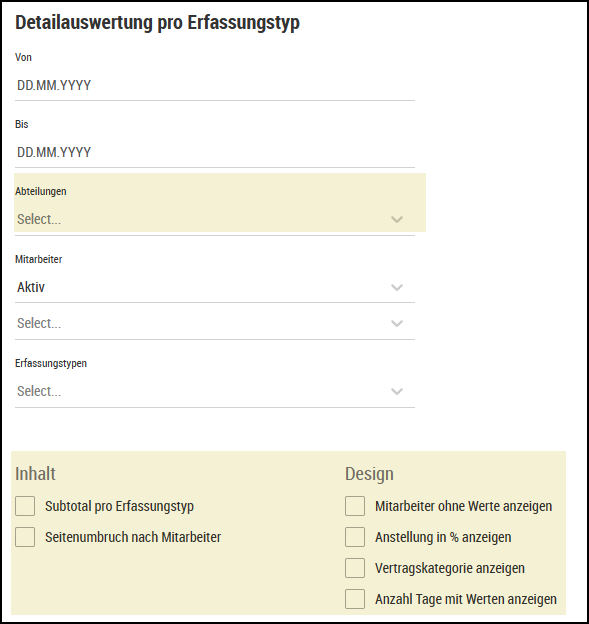Click the chevron of the Mitarbeiter select field
Viewport: 589px width, 624px height.
coord(397,323)
